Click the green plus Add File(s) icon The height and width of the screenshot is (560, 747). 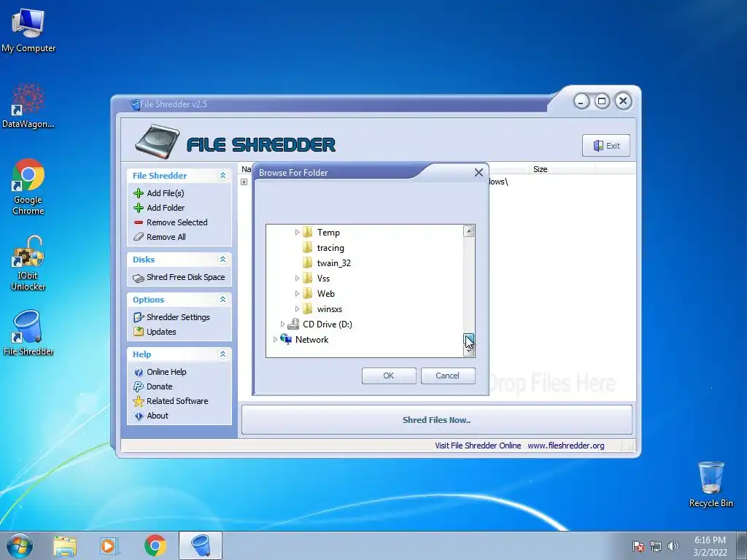click(x=139, y=192)
